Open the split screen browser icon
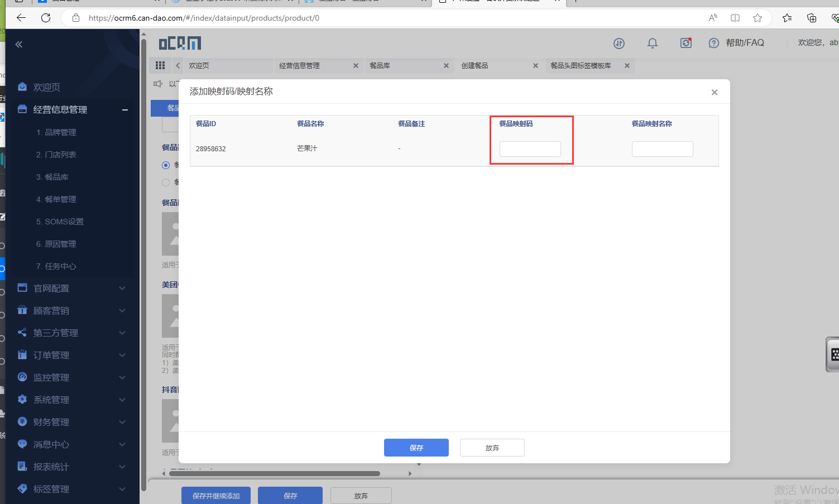839x504 pixels. [x=735, y=18]
